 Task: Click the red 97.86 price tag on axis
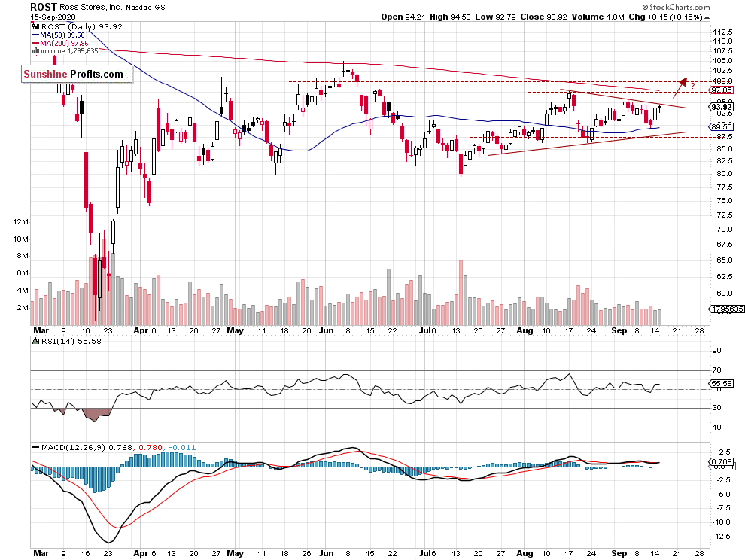click(721, 90)
